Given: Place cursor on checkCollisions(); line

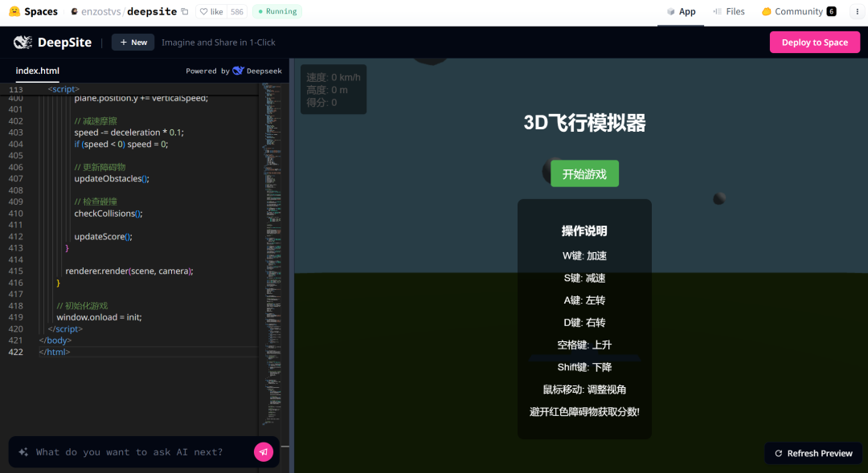Looking at the screenshot, I should pyautogui.click(x=108, y=214).
